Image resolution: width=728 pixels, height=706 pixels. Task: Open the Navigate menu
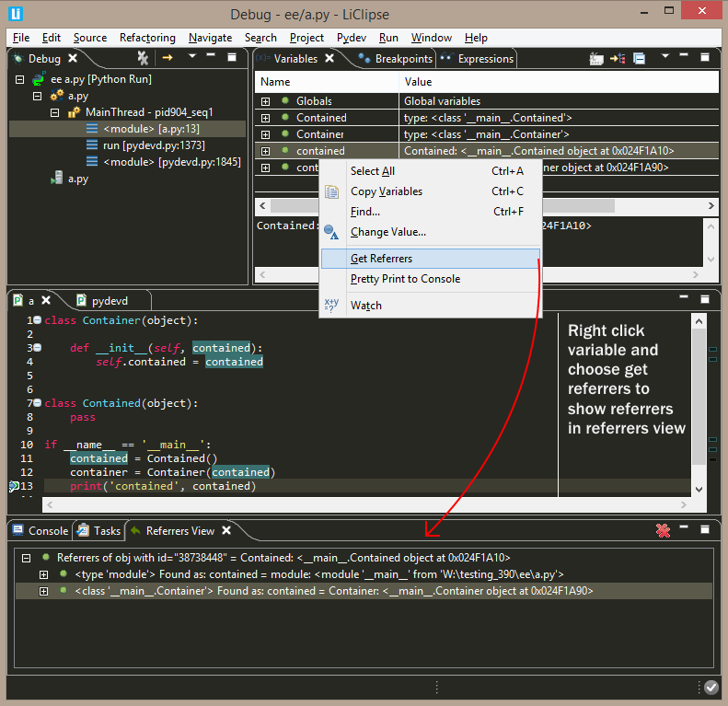coord(211,38)
